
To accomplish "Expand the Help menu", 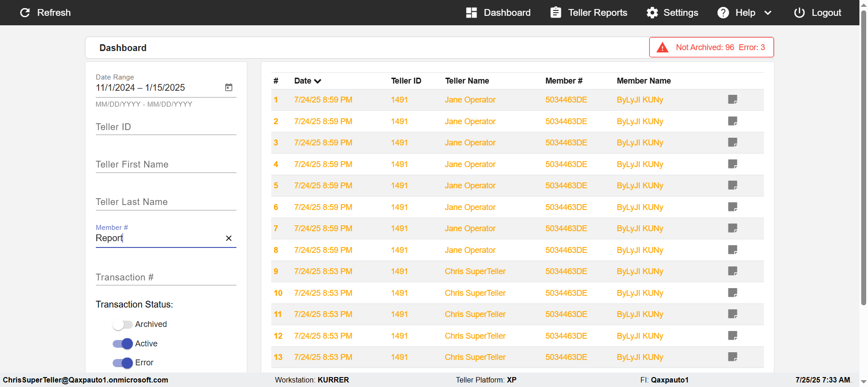I will coord(745,13).
